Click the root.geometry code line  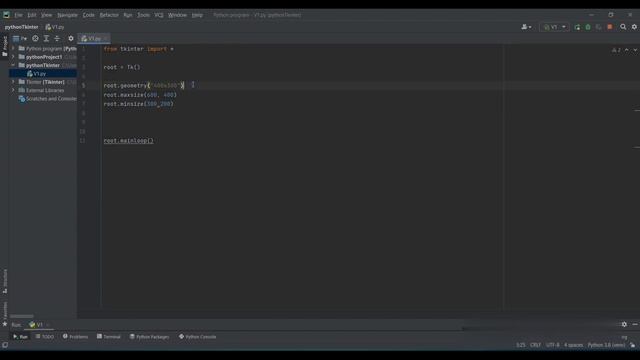(144, 85)
